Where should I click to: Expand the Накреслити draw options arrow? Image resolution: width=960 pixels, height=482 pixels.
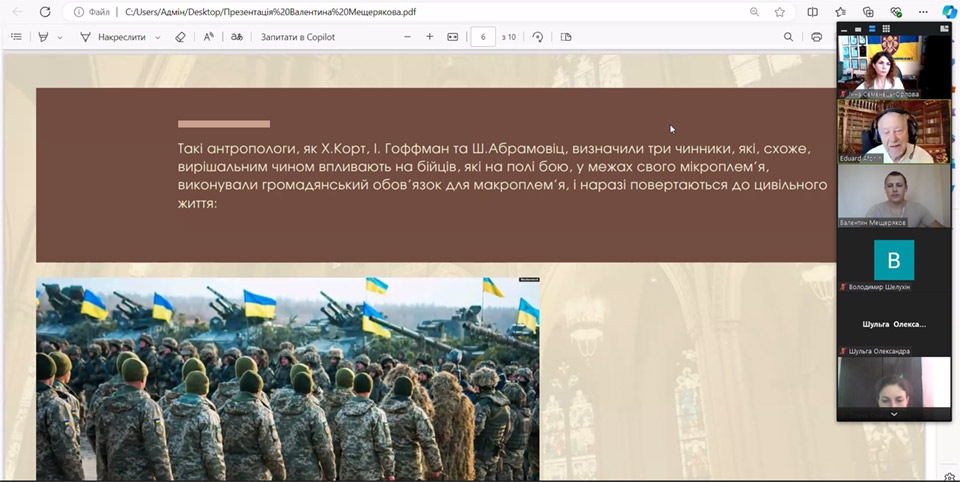(x=155, y=37)
